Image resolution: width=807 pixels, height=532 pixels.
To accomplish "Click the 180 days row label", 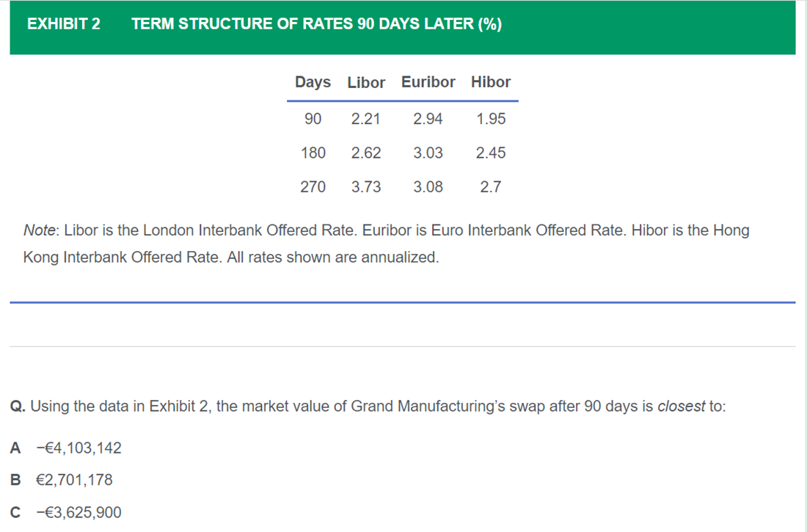I will (x=313, y=153).
